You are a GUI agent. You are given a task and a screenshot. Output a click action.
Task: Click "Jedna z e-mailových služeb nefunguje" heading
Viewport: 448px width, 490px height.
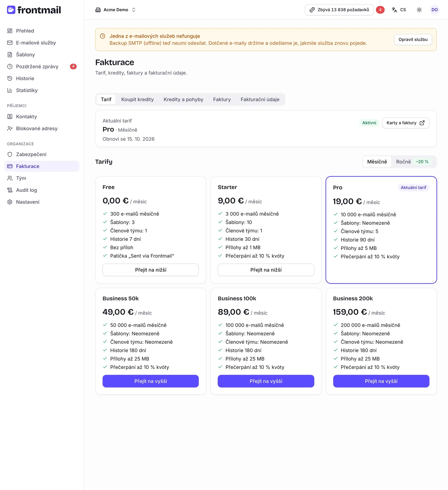pos(155,36)
